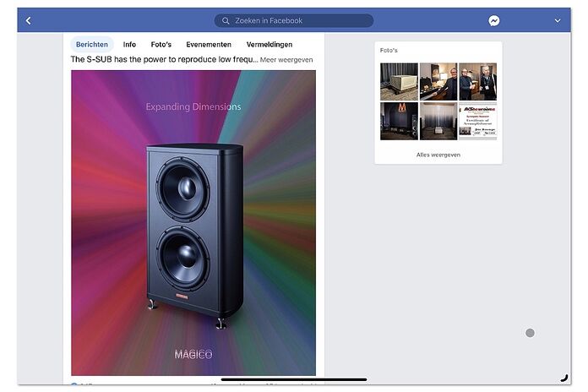Click the magnifying glass search icon
This screenshot has height=392, width=588.
click(226, 20)
